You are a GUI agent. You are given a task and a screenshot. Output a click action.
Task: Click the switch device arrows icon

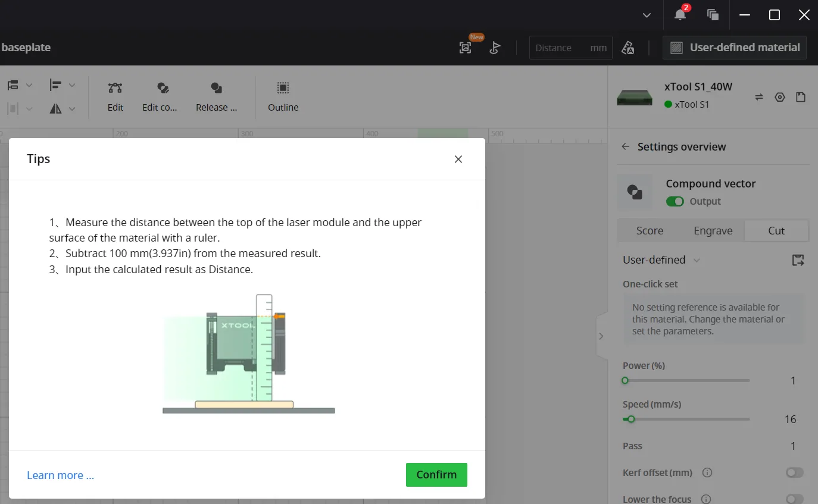tap(759, 97)
